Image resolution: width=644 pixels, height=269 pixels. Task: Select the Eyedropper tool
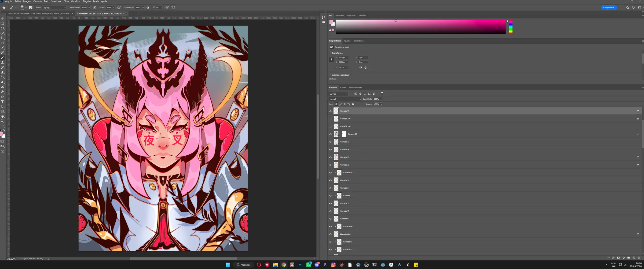[2, 48]
